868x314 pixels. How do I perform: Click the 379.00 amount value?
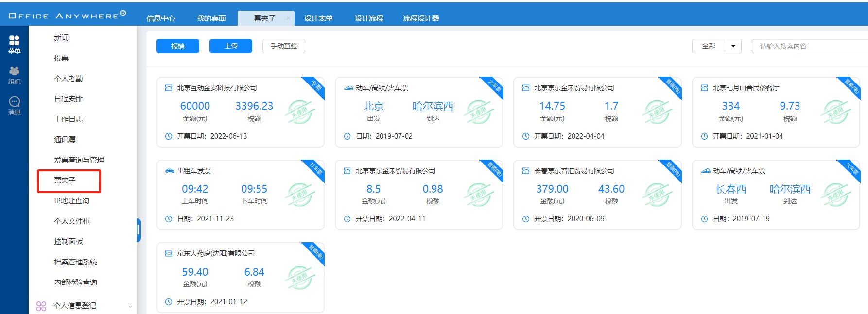[x=552, y=189]
